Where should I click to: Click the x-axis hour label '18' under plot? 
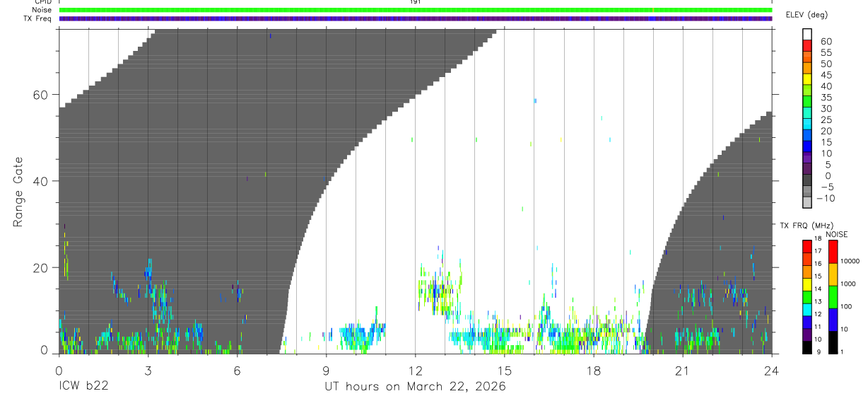593,369
